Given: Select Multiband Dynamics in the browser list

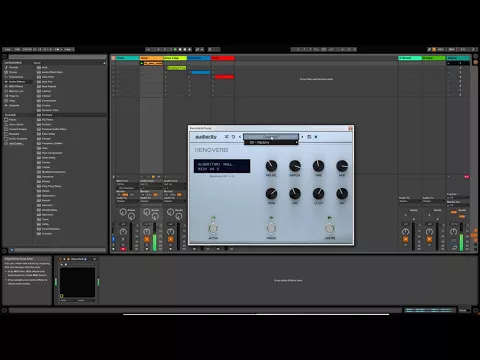Looking at the screenshot, I should (x=51, y=172).
